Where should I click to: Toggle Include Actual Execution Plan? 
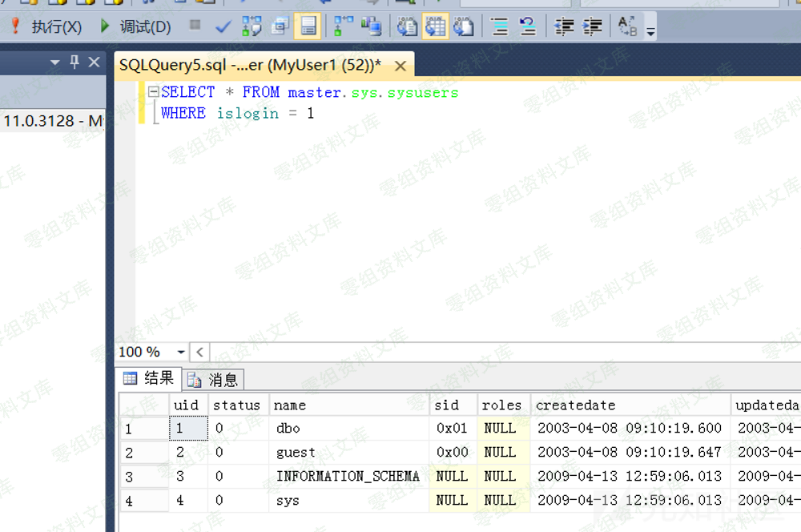[x=344, y=27]
